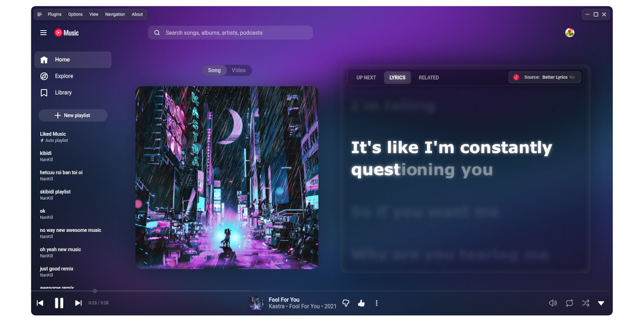Toggle shuffle playback
Screen dimensions: 644x322
pos(586,303)
